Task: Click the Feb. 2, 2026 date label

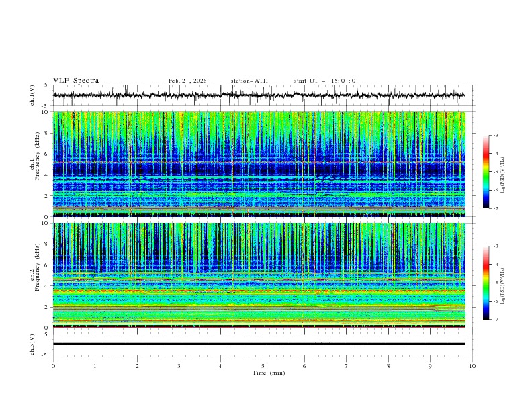Action: [187, 81]
